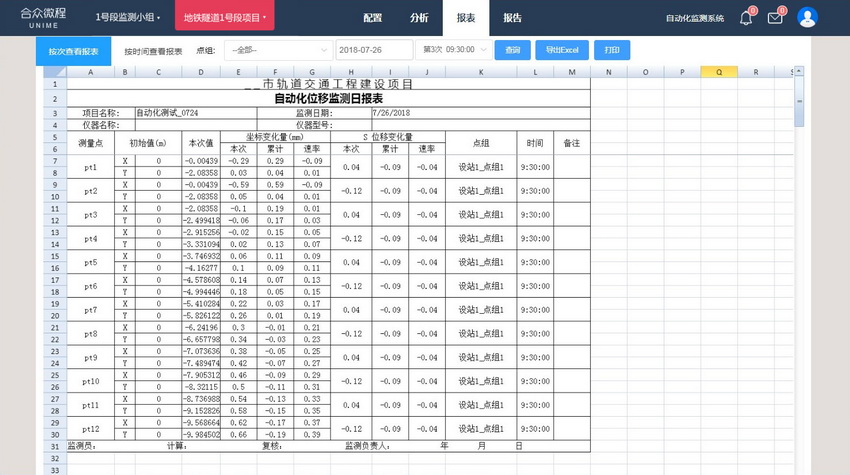This screenshot has width=850, height=475.
Task: Expand the 地铁隧道1号段项目 selector
Action: (224, 18)
